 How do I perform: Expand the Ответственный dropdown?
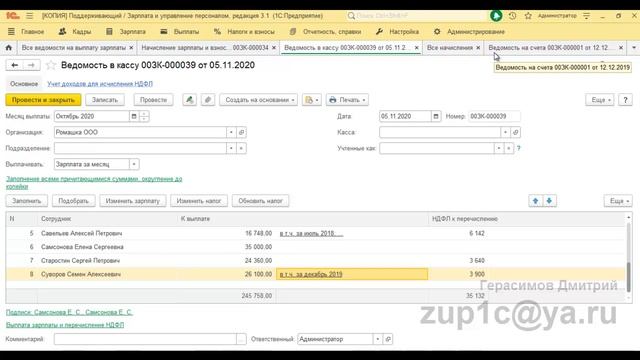pyautogui.click(x=378, y=339)
